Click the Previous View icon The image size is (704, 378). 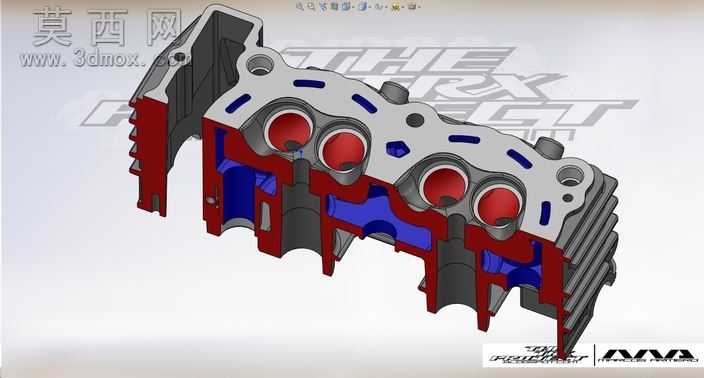pos(323,7)
